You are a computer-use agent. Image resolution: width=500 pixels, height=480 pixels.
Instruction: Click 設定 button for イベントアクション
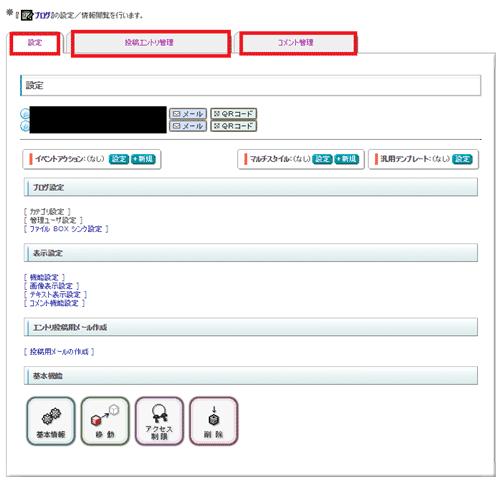pyautogui.click(x=119, y=159)
